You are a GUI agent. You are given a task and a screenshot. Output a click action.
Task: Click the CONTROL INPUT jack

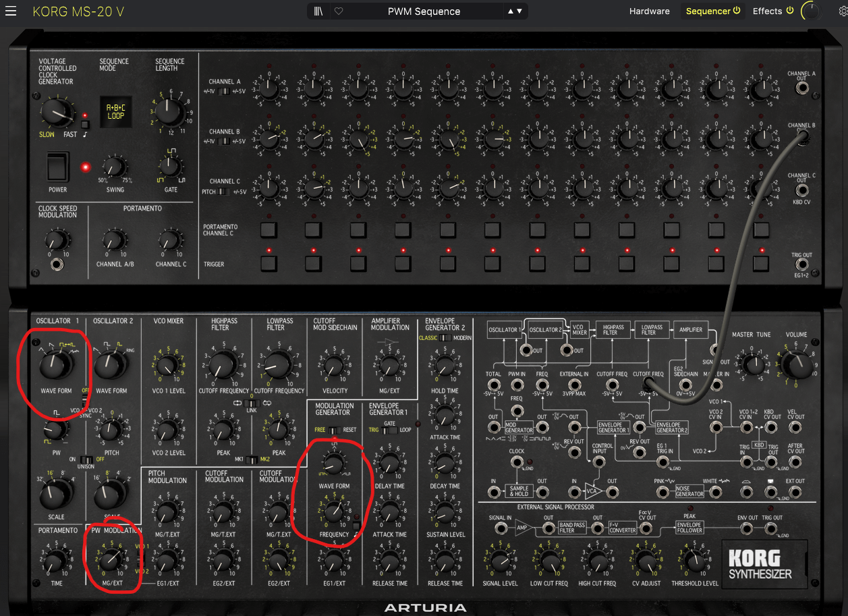point(598,462)
